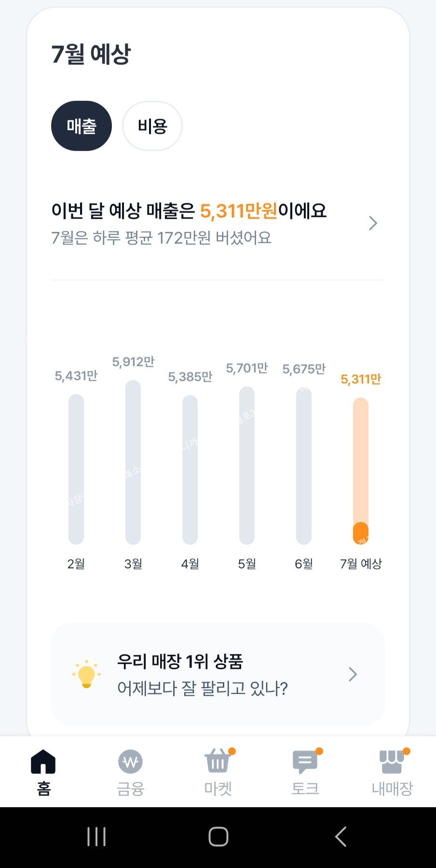436x868 pixels.
Task: Open 우리 매장 1위 상품 card
Action: pyautogui.click(x=203, y=674)
